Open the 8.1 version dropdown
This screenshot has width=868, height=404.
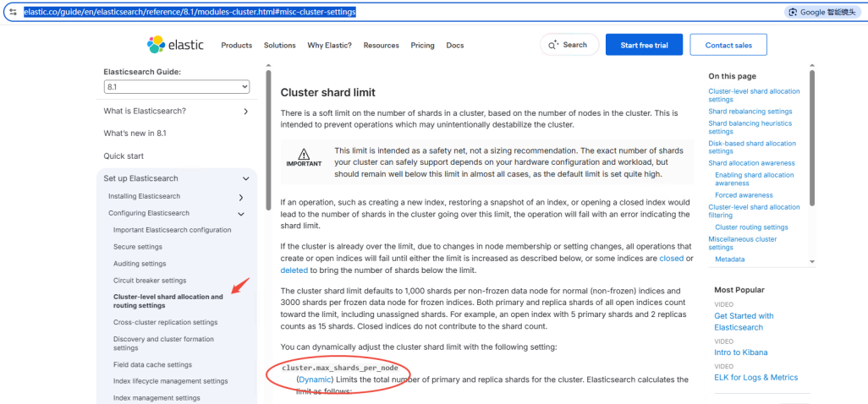click(177, 87)
